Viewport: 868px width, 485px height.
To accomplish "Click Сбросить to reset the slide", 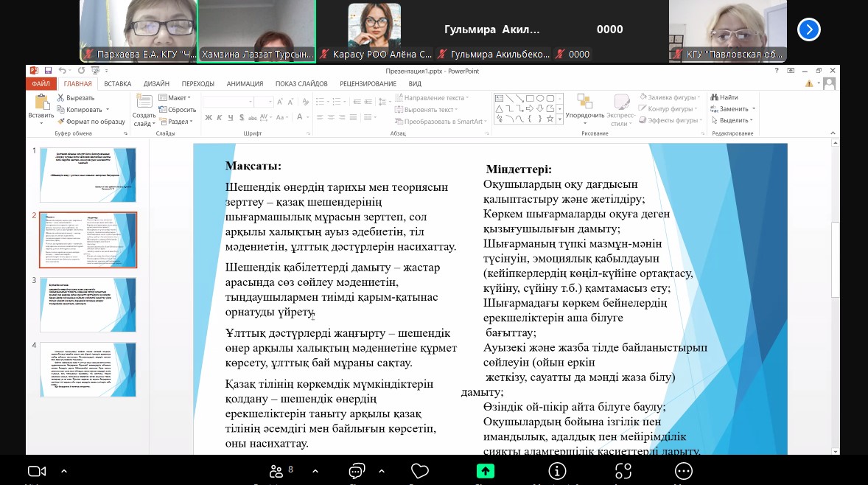I will (x=180, y=109).
